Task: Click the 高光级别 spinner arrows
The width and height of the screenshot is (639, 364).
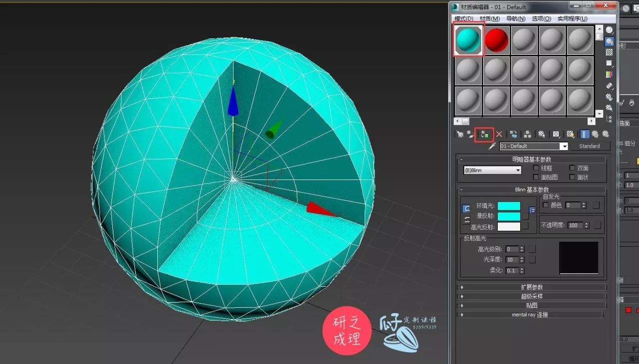Action: point(522,249)
